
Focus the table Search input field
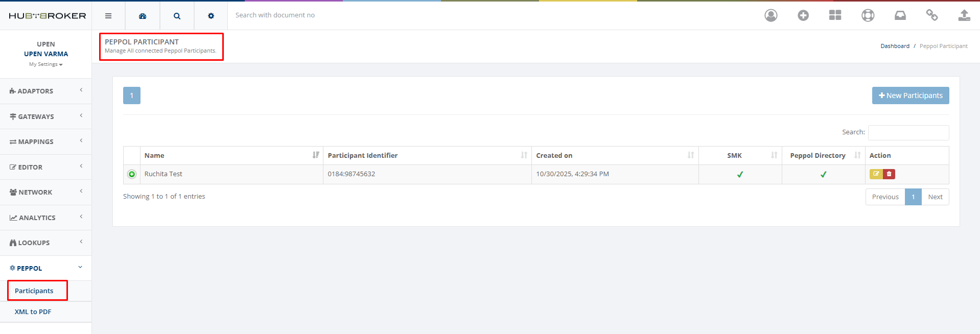(x=908, y=132)
